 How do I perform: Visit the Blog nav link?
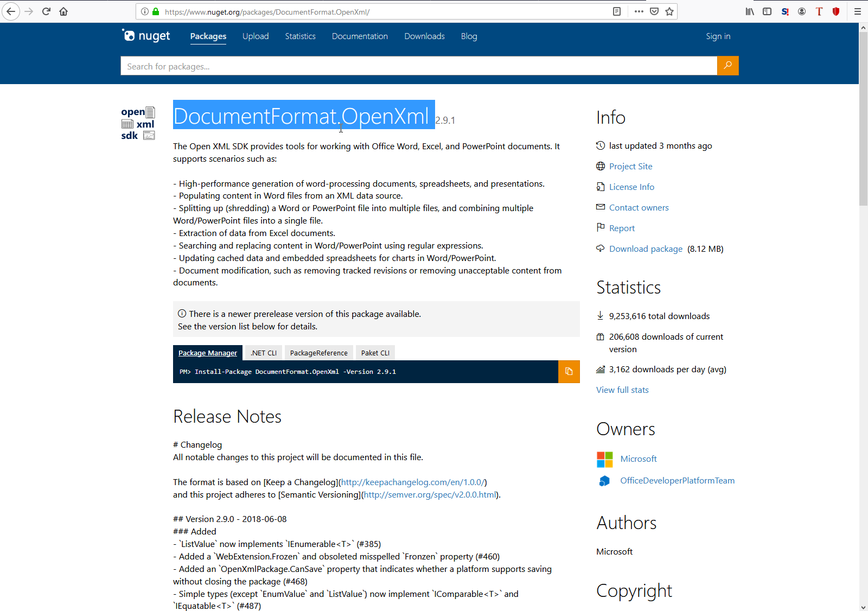(x=469, y=36)
